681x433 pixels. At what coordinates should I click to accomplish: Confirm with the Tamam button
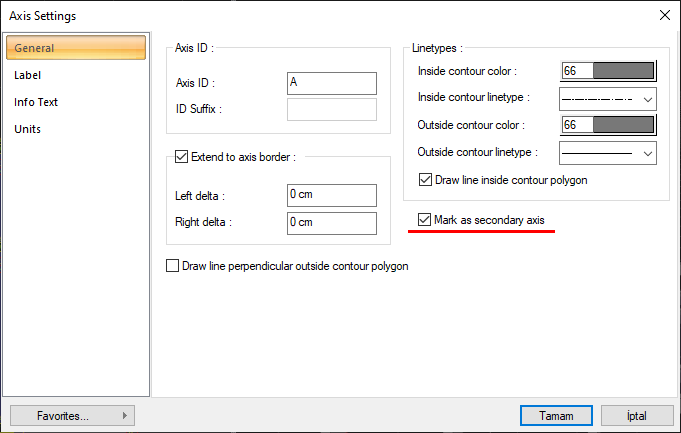coord(555,415)
